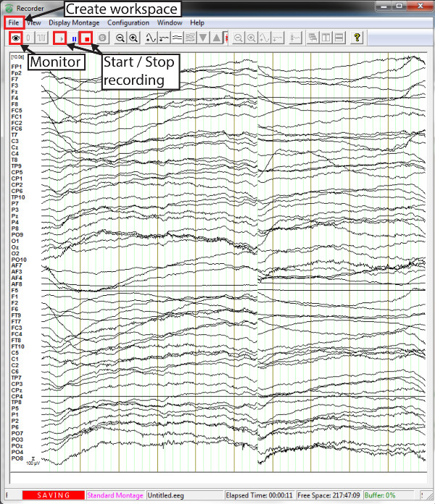Click the PO9 channel label
The height and width of the screenshot is (504, 435).
pyautogui.click(x=17, y=234)
